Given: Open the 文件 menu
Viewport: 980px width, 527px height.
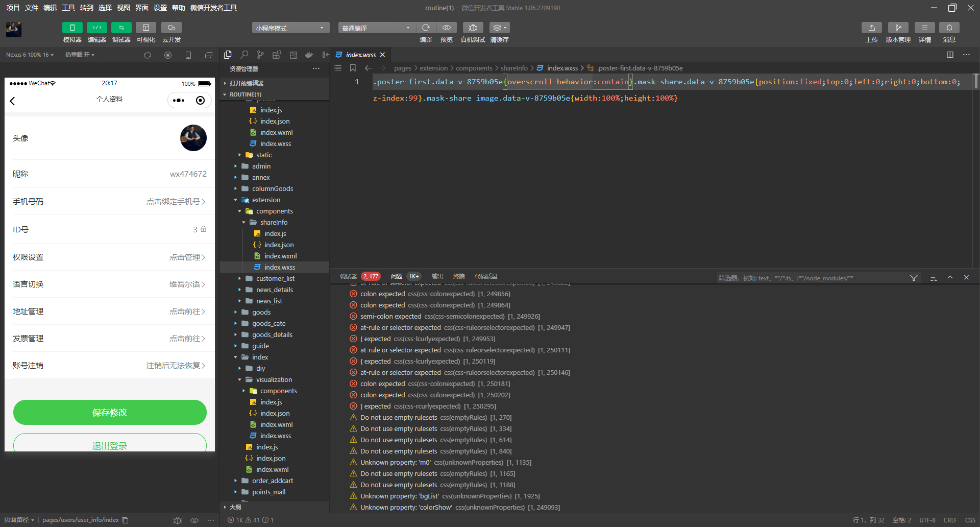Looking at the screenshot, I should 32,8.
